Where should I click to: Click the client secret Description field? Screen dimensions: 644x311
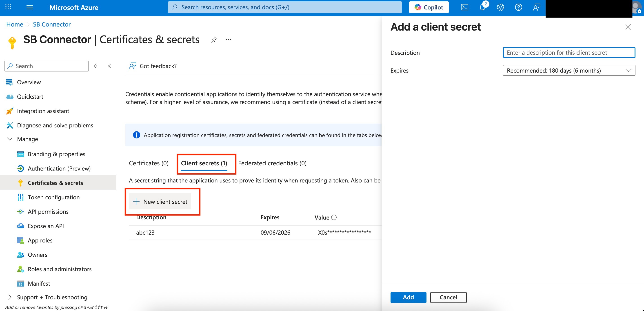point(569,53)
